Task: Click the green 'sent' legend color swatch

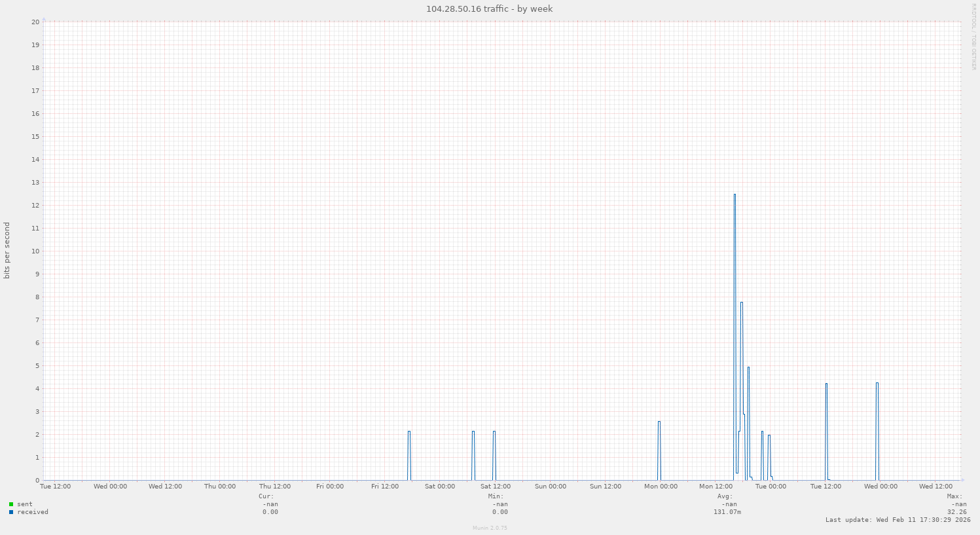Action: pos(11,504)
